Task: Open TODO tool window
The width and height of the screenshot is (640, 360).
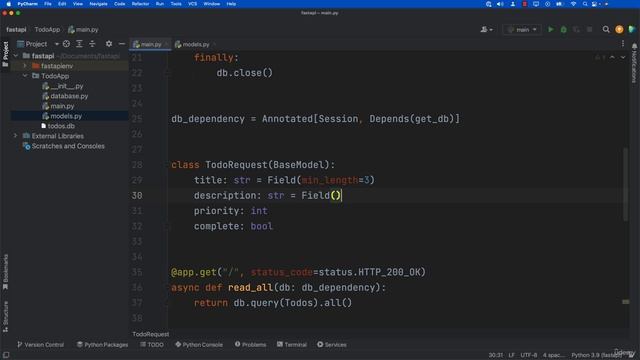Action: 152,344
